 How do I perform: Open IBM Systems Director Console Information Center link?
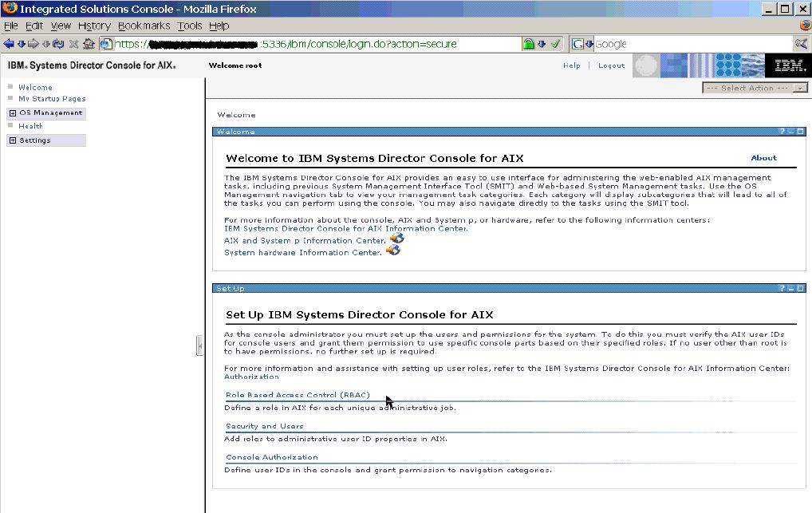tap(345, 228)
